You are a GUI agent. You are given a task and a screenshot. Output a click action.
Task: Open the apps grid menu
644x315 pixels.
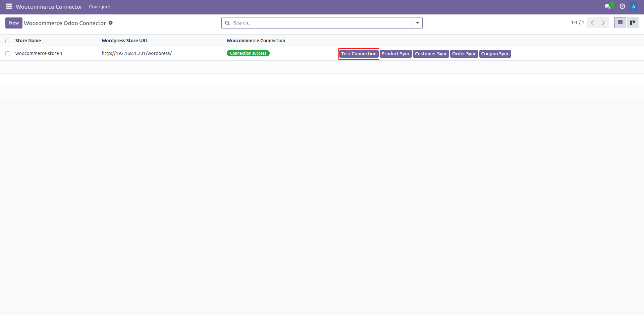8,6
